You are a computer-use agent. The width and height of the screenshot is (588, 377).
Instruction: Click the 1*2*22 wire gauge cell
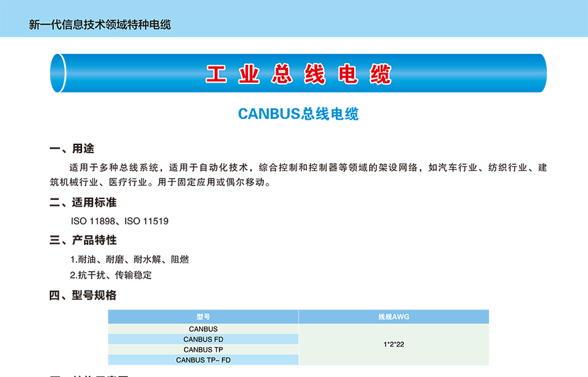tap(394, 345)
